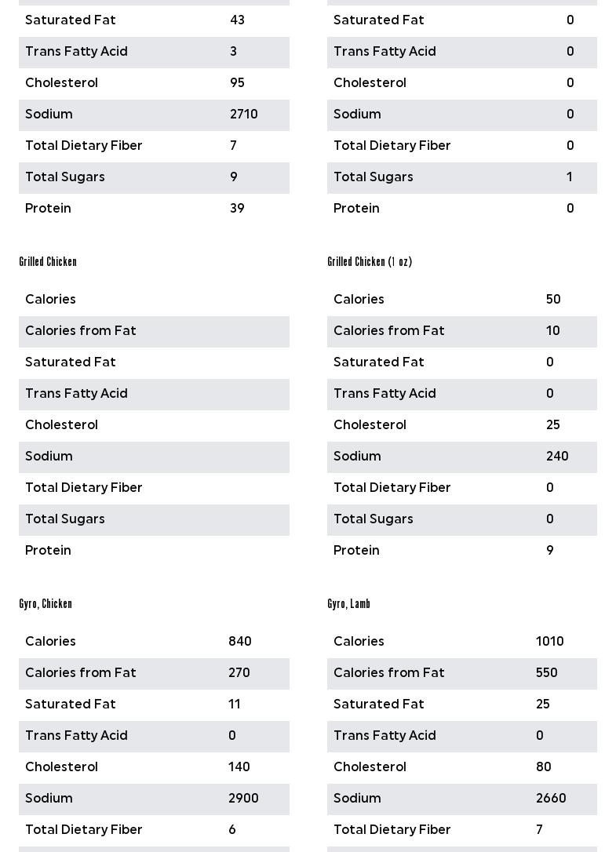
Task: Select the cholesterol value 95
Action: coord(237,83)
